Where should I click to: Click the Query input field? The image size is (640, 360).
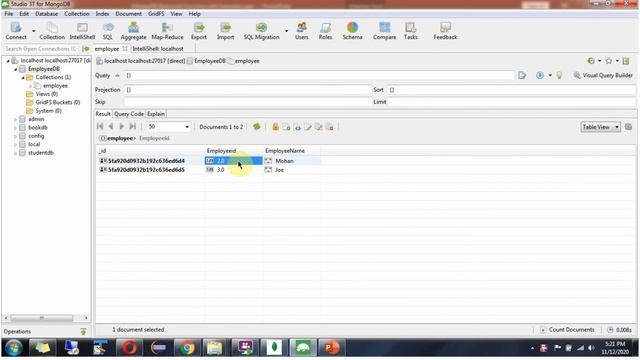coord(319,76)
